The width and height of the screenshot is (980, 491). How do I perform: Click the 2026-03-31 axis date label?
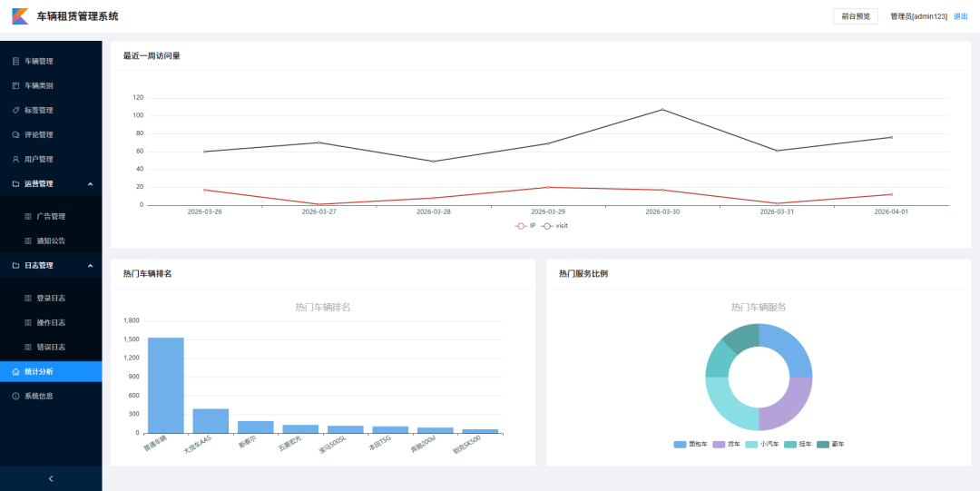coord(777,212)
